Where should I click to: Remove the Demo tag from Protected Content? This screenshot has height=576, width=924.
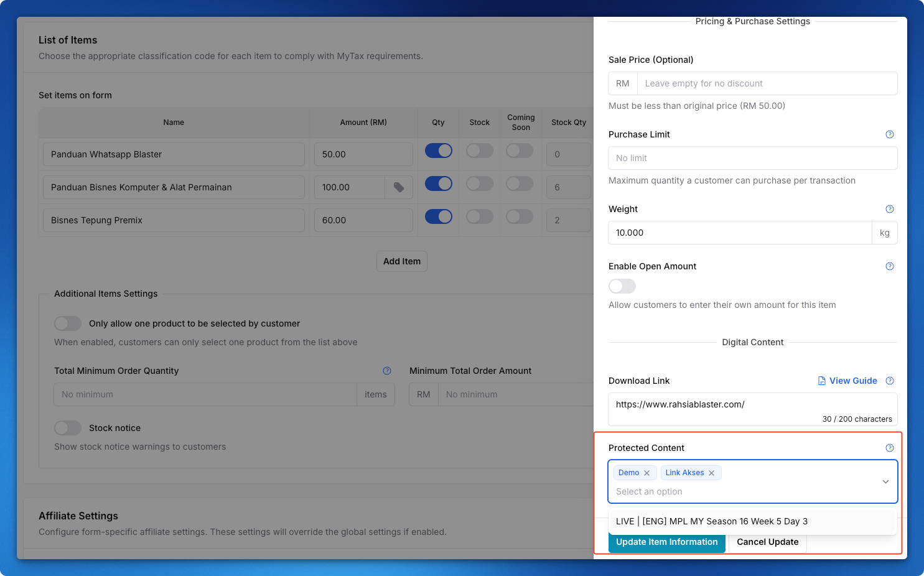coord(647,473)
